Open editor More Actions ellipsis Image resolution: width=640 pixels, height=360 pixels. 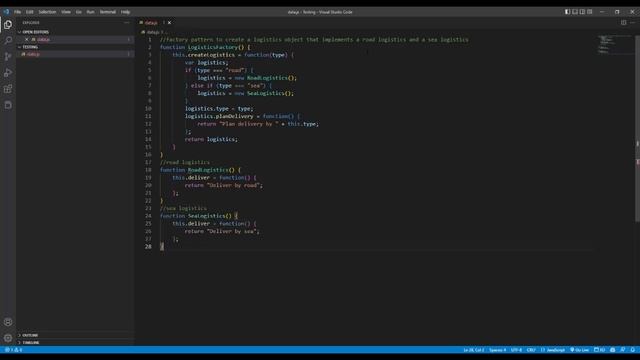632,22
